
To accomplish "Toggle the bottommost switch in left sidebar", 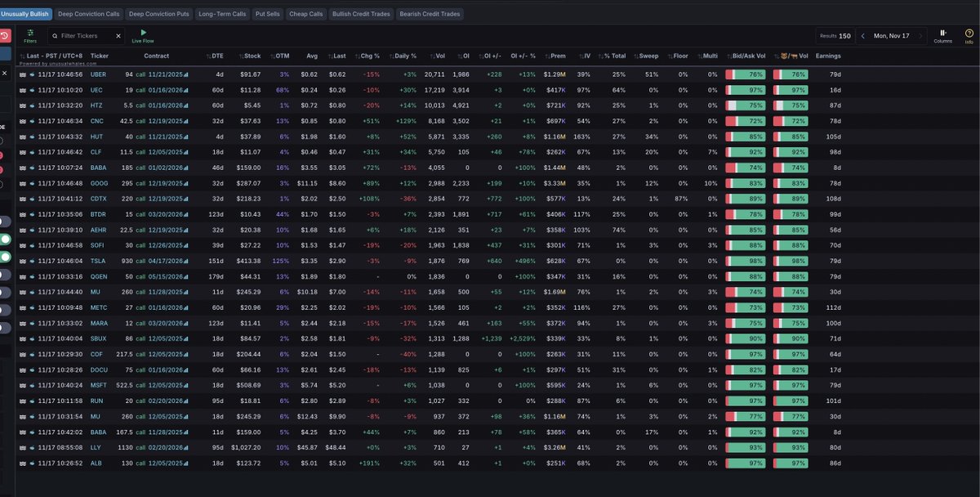I will coord(4,328).
